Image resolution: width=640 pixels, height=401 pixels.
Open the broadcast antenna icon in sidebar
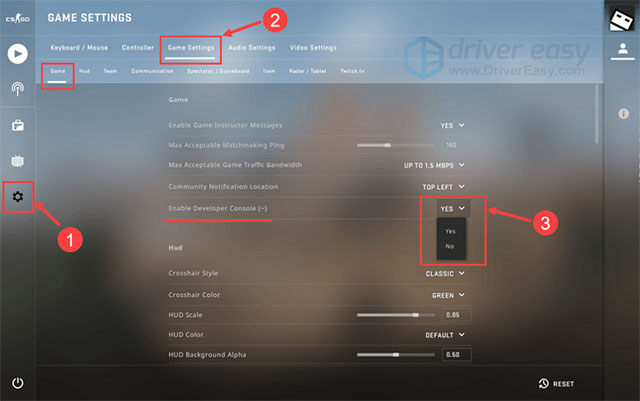pyautogui.click(x=18, y=89)
